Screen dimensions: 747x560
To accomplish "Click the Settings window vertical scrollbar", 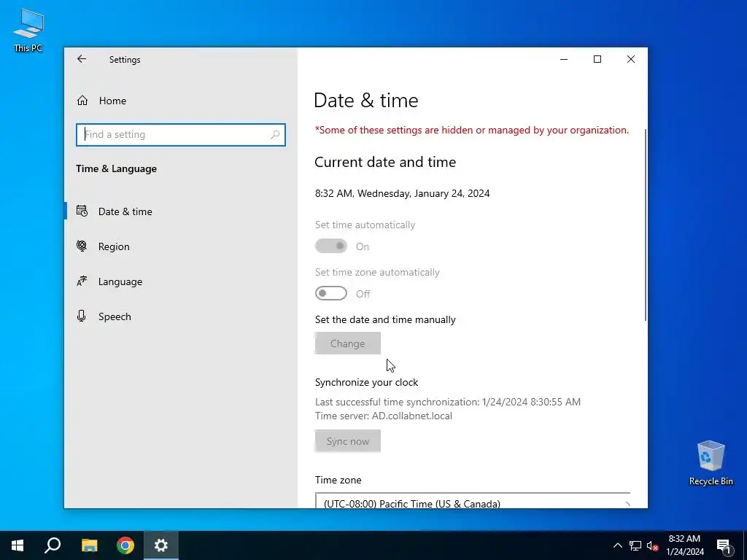I will [x=645, y=225].
